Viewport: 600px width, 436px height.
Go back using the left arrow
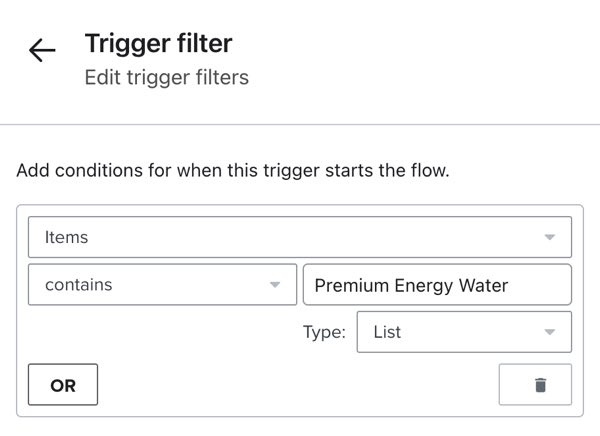[x=42, y=51]
